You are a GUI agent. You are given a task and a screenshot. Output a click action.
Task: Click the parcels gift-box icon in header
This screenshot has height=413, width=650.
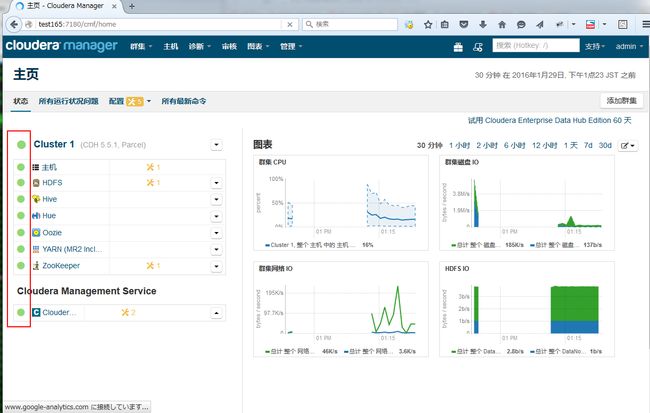point(458,47)
